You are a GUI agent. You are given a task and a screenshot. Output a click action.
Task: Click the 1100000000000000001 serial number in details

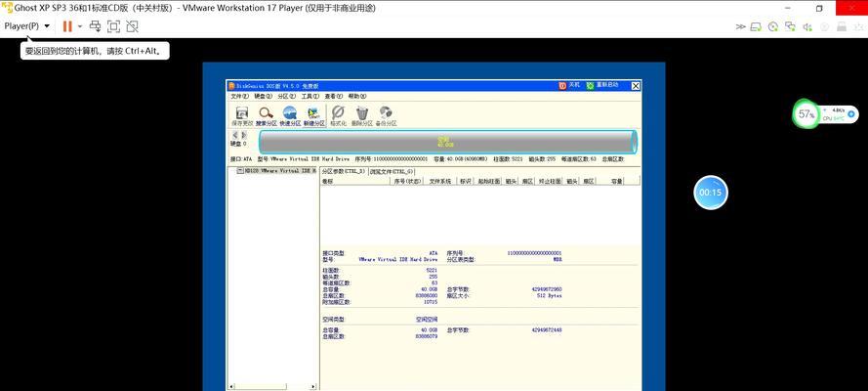[x=535, y=252]
